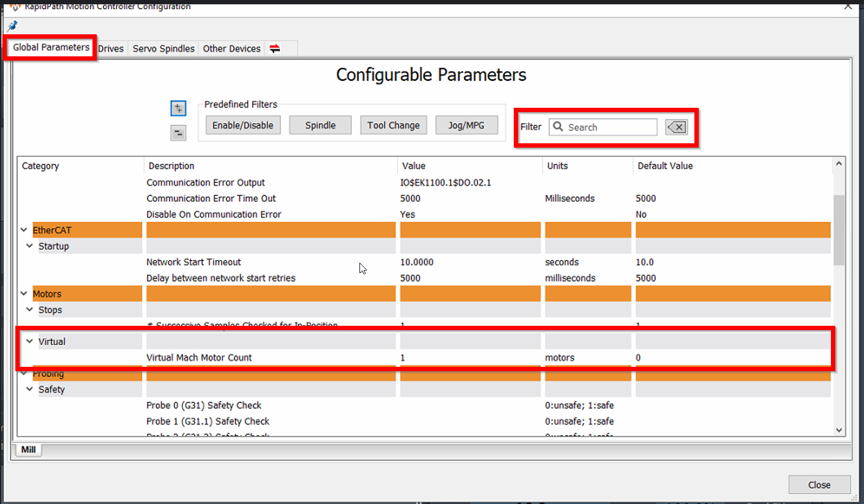Apply the Tool Change predefined filter
The image size is (864, 504).
tap(393, 126)
